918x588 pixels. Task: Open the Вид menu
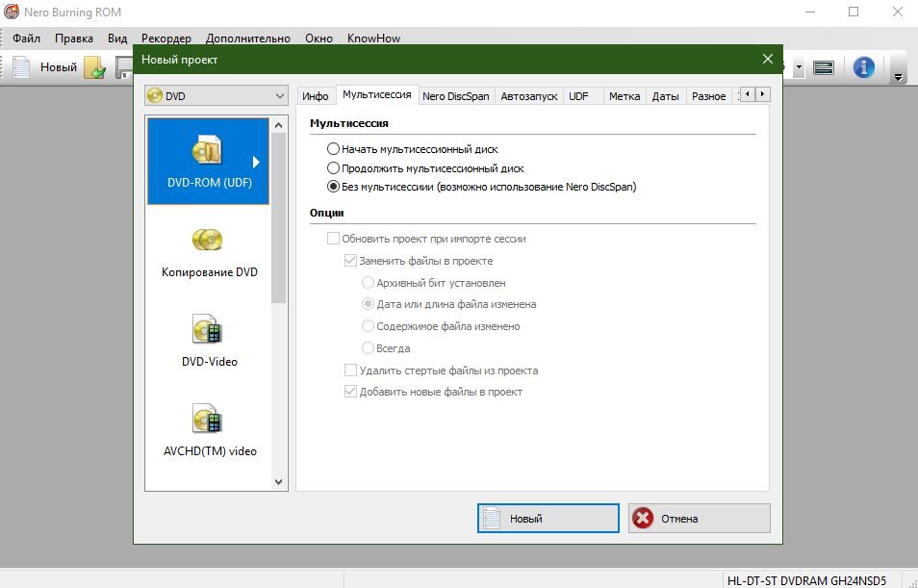(x=117, y=38)
